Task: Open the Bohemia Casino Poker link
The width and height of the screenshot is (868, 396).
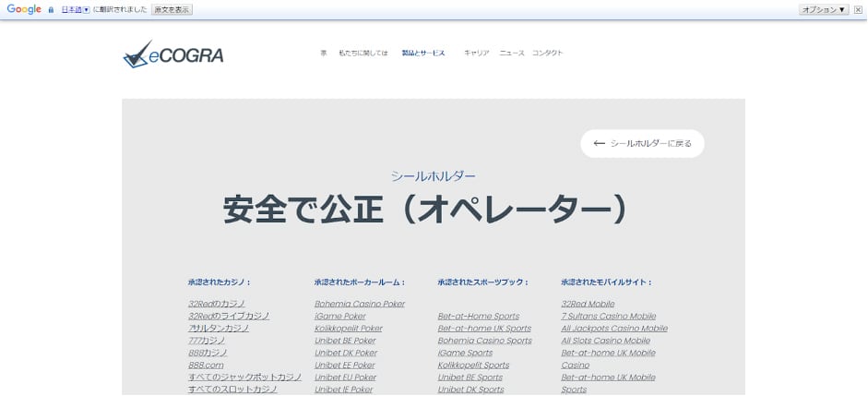Action: tap(360, 304)
